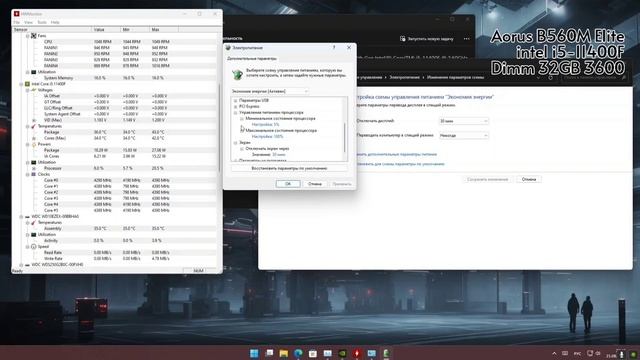Click the Power category icon in HWMonitor
This screenshot has width=640, height=360.
coord(34,144)
